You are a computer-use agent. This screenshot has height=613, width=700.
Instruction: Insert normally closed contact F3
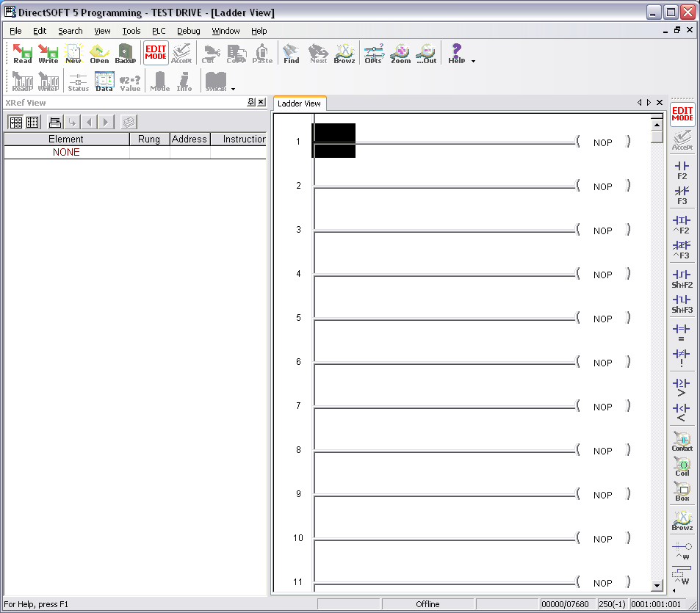(682, 195)
